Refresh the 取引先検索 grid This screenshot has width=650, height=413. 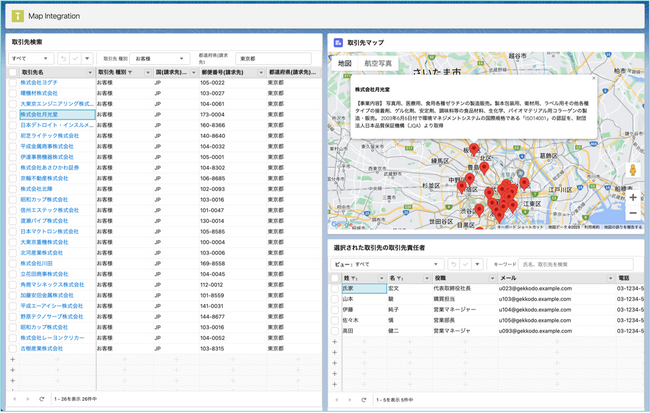click(x=41, y=398)
